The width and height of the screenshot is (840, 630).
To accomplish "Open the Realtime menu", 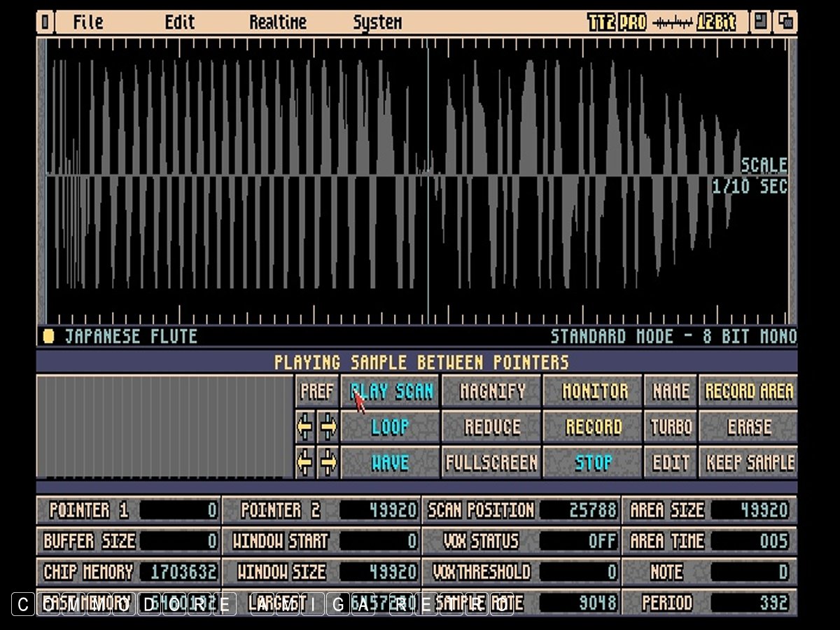I will coord(278,22).
